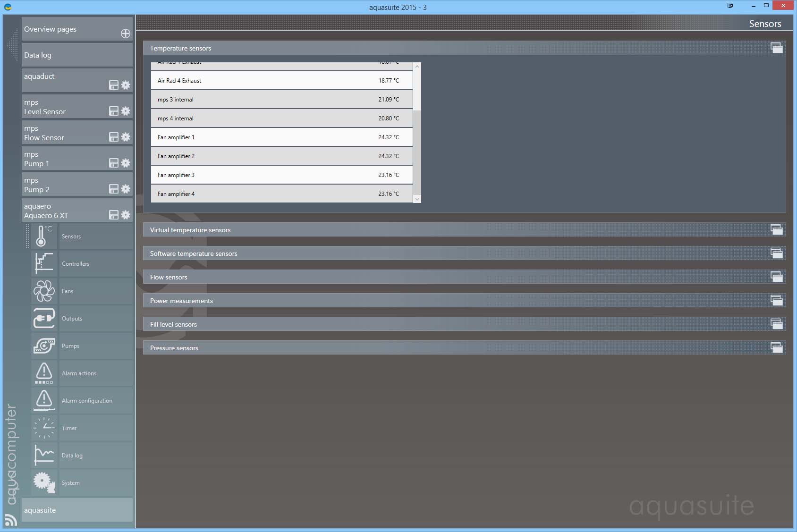This screenshot has width=797, height=532.
Task: Select the Air Rad 4 Exhaust sensor row
Action: [282, 81]
